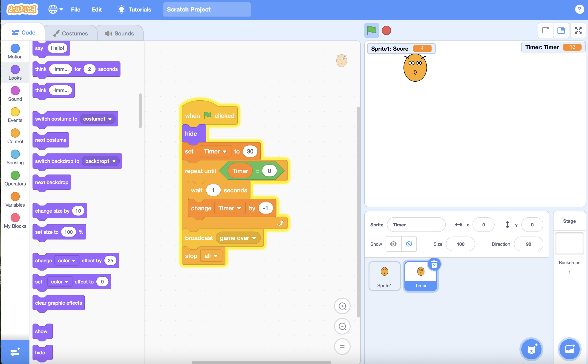The width and height of the screenshot is (588, 364).
Task: Open the language selector globe dropdown
Action: (56, 9)
